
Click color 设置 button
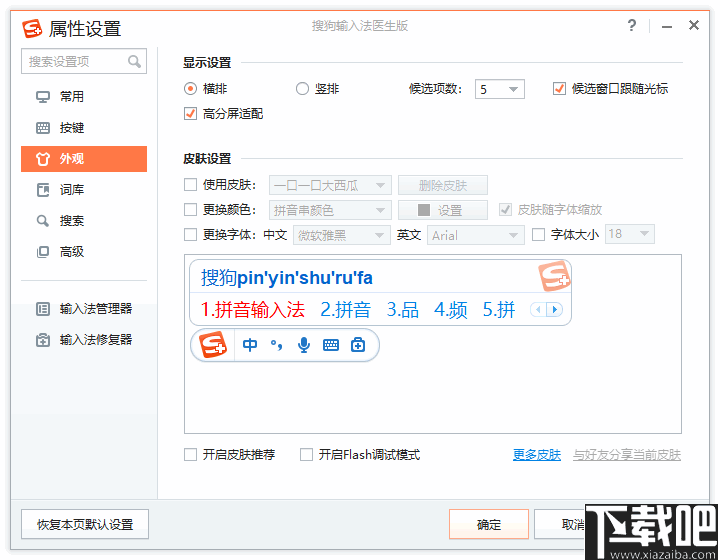(443, 210)
